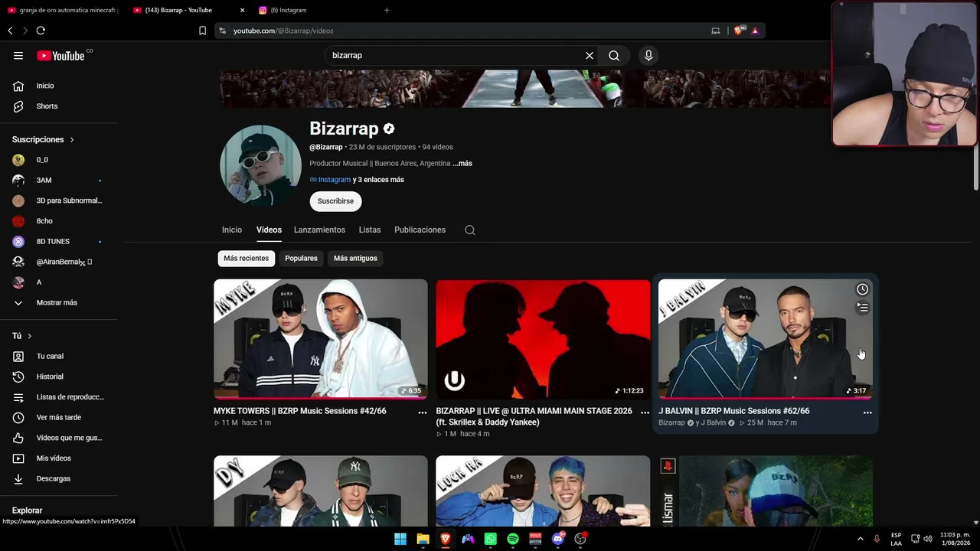The image size is (980, 551).
Task: Run search with the magnifier button
Action: tap(614, 55)
